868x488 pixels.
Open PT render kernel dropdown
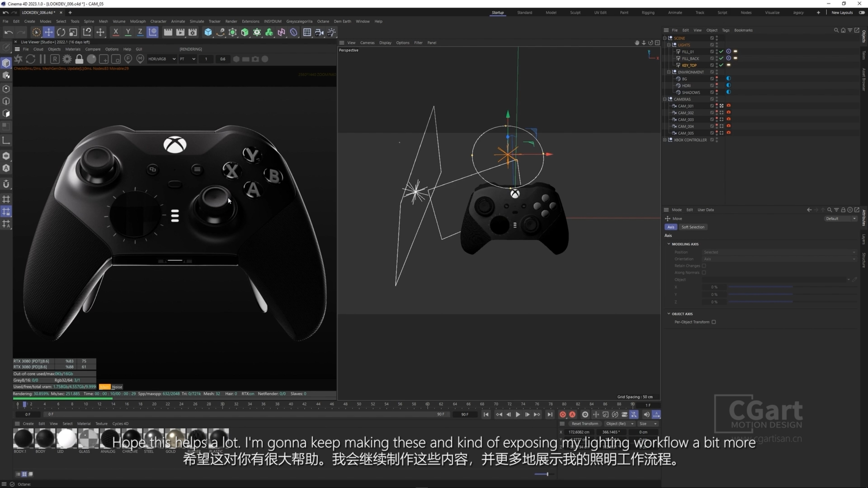tap(188, 59)
